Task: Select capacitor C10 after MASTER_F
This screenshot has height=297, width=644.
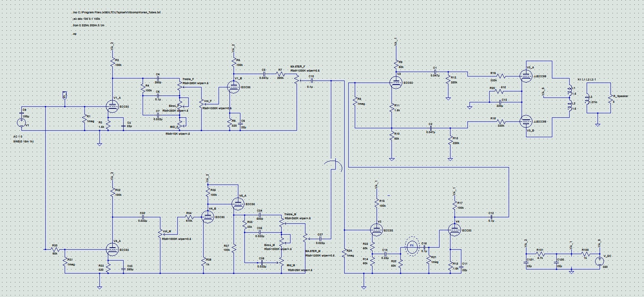Action: (312, 81)
